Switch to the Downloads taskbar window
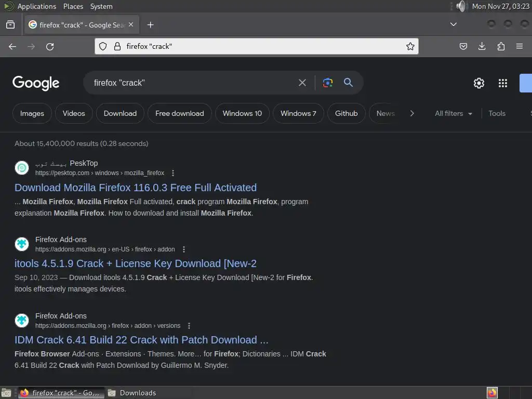532x399 pixels. point(131,393)
